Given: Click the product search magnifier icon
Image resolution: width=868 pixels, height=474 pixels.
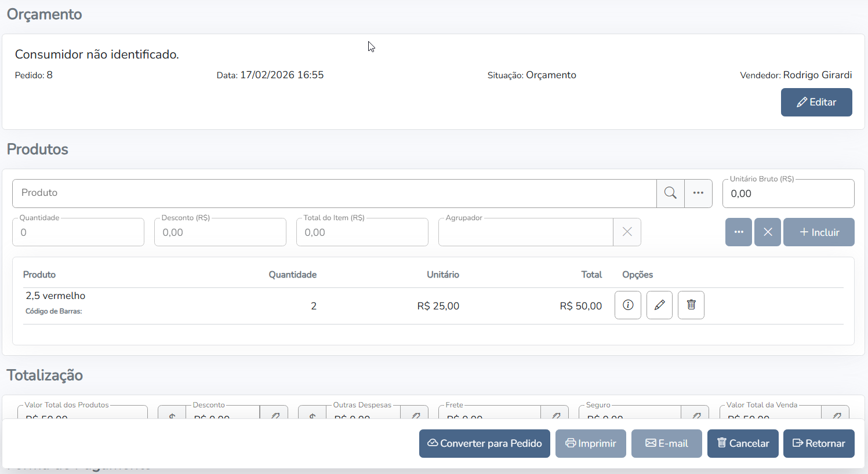Looking at the screenshot, I should 670,193.
